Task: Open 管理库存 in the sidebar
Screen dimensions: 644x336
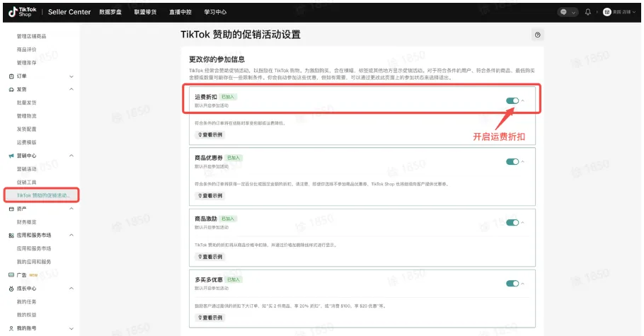Action: pos(26,62)
